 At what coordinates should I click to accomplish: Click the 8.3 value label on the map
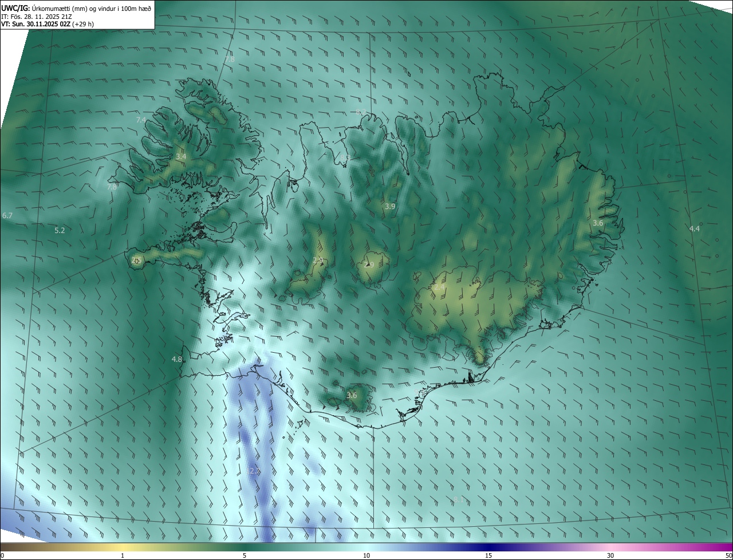point(345,157)
